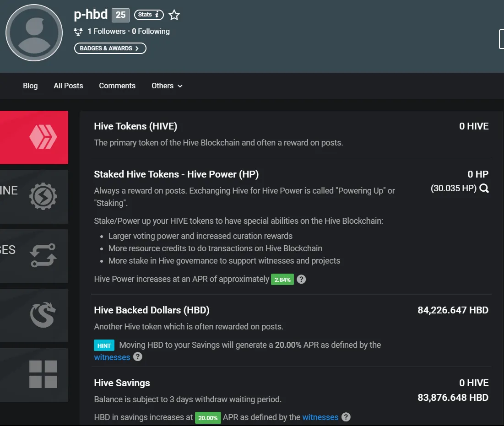Click the 0 HIVE balance in Hive Savings
This screenshot has width=504, height=426.
pos(474,383)
